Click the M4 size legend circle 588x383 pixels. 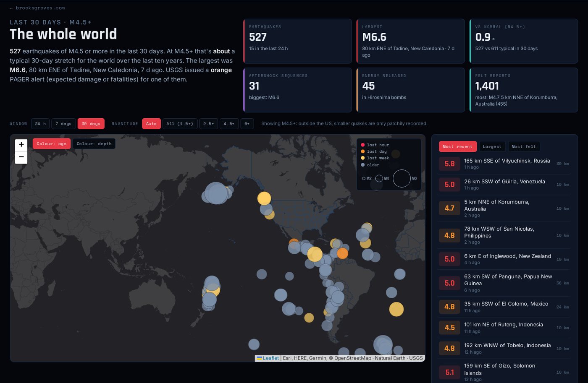click(379, 178)
